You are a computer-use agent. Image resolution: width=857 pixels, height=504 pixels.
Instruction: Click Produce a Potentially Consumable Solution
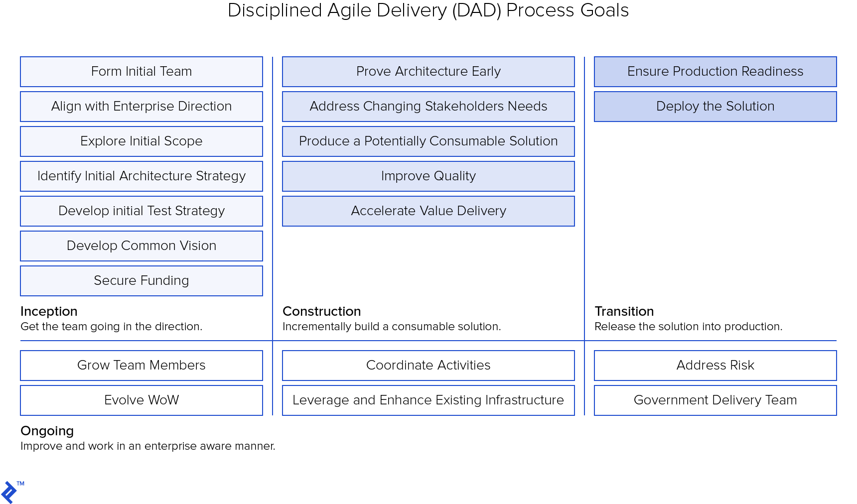(428, 141)
